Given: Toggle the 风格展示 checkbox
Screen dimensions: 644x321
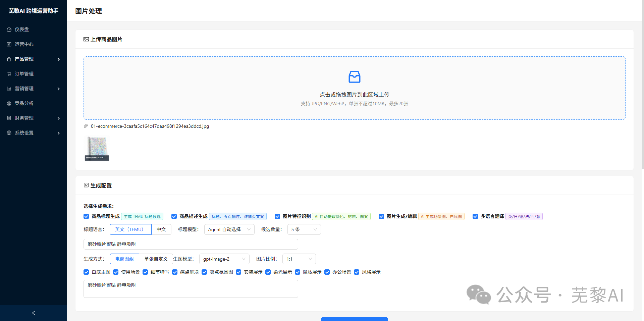Looking at the screenshot, I should tap(357, 272).
